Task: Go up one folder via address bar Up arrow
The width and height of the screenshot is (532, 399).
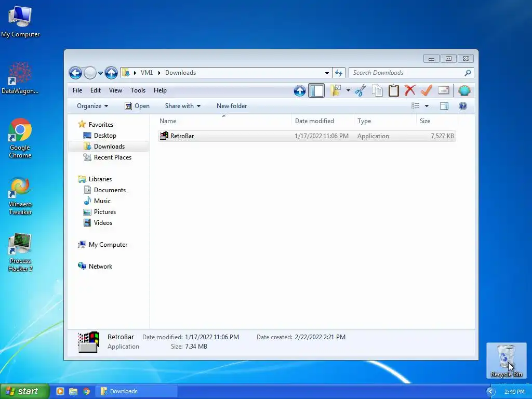Action: coord(111,73)
